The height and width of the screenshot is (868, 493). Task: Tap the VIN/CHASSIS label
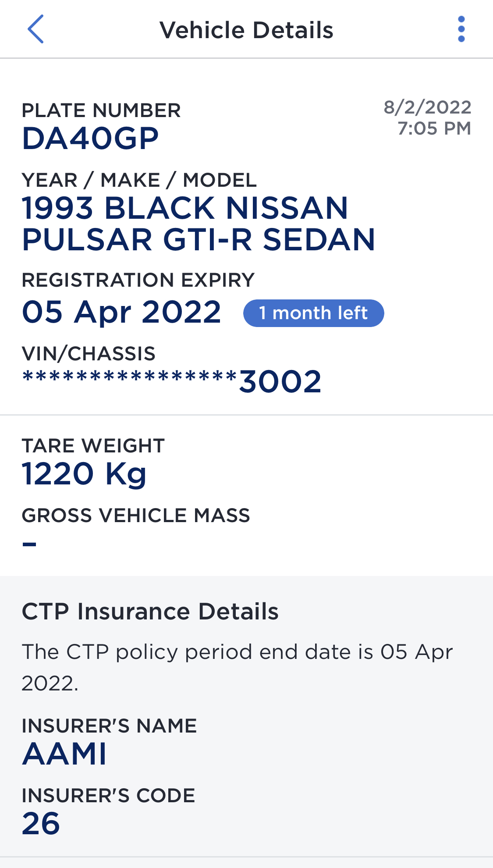[x=89, y=354]
